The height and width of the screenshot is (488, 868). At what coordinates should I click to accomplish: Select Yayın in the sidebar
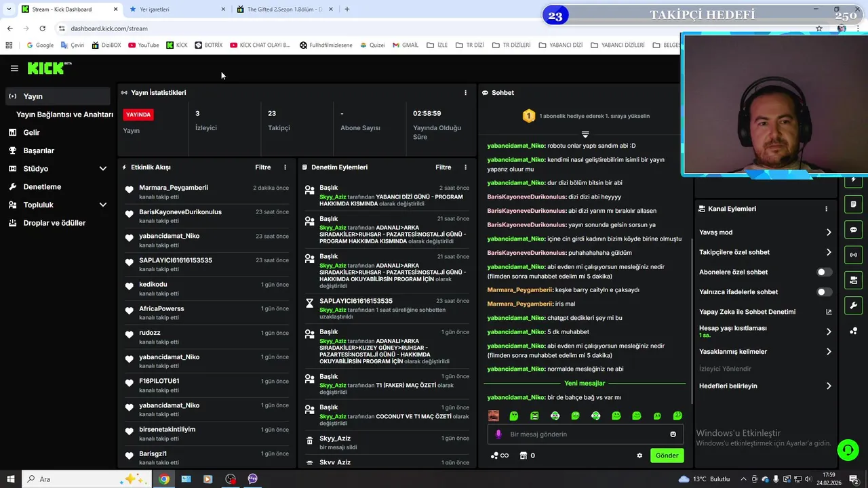click(x=57, y=96)
